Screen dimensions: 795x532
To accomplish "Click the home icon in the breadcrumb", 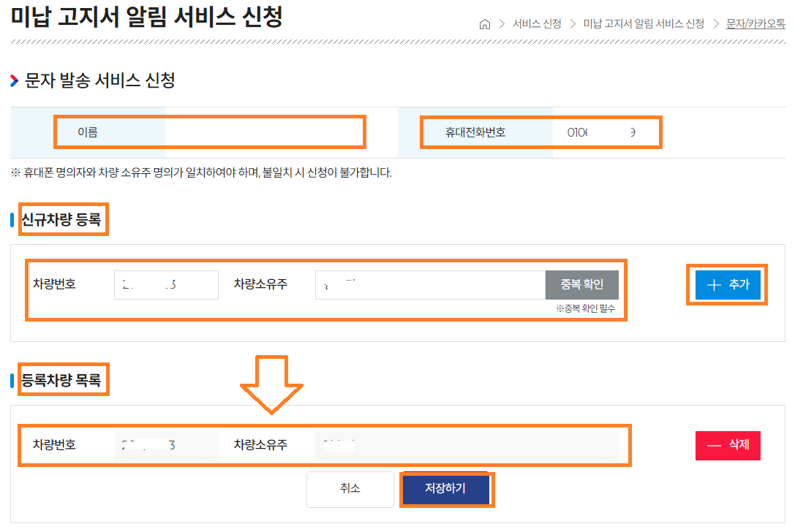I will pyautogui.click(x=485, y=24).
